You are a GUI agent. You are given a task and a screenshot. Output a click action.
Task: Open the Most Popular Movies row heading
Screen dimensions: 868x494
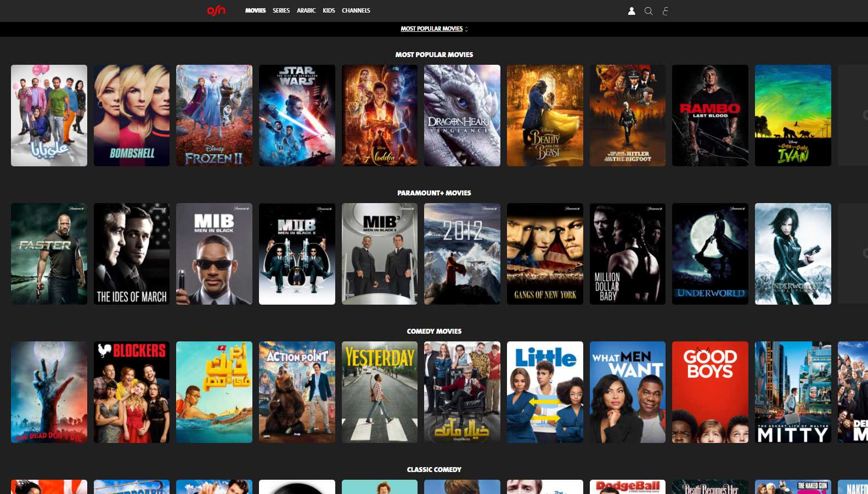(x=434, y=55)
